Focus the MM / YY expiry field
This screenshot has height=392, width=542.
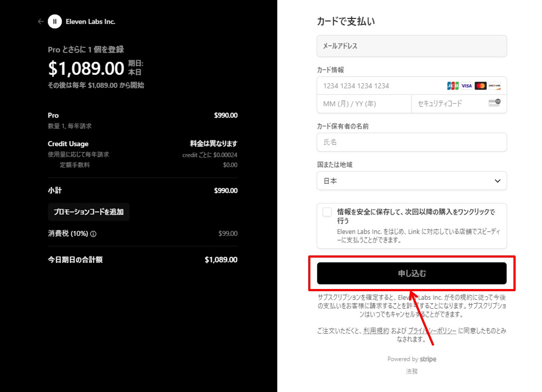click(x=364, y=104)
